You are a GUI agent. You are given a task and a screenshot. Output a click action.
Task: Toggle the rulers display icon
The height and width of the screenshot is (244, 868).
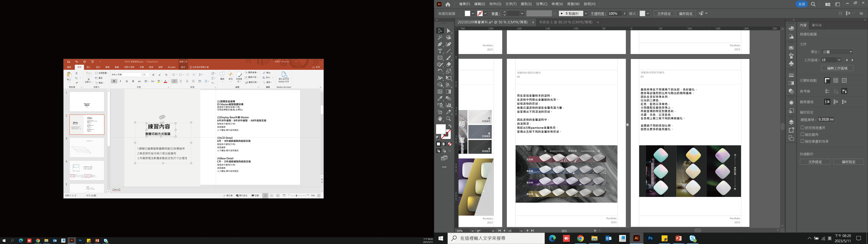(827, 80)
